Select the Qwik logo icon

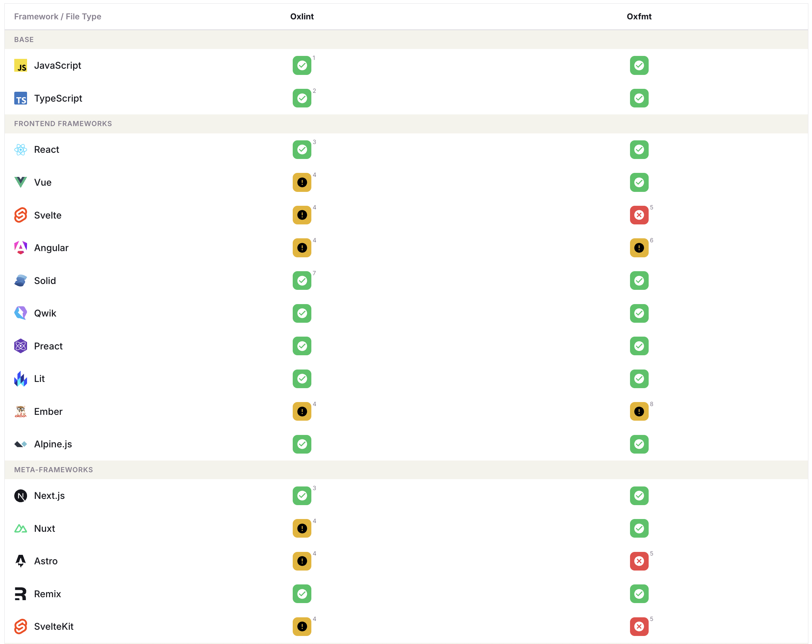coord(21,313)
